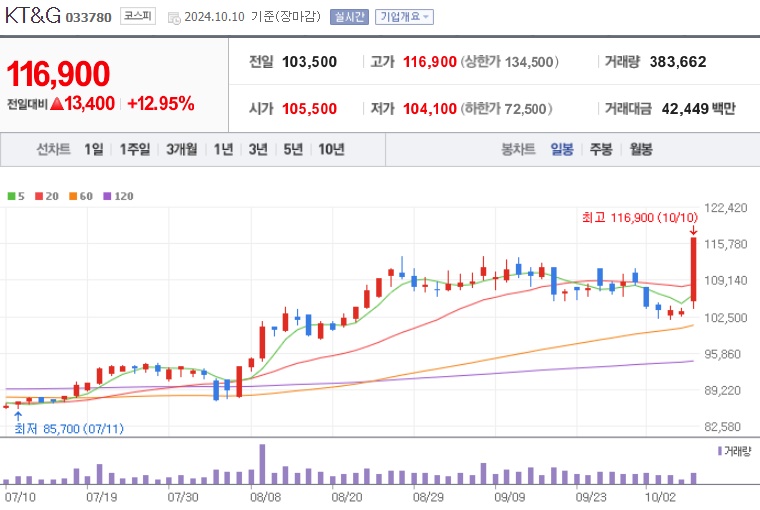Click the 봉차트 label

[x=518, y=149]
